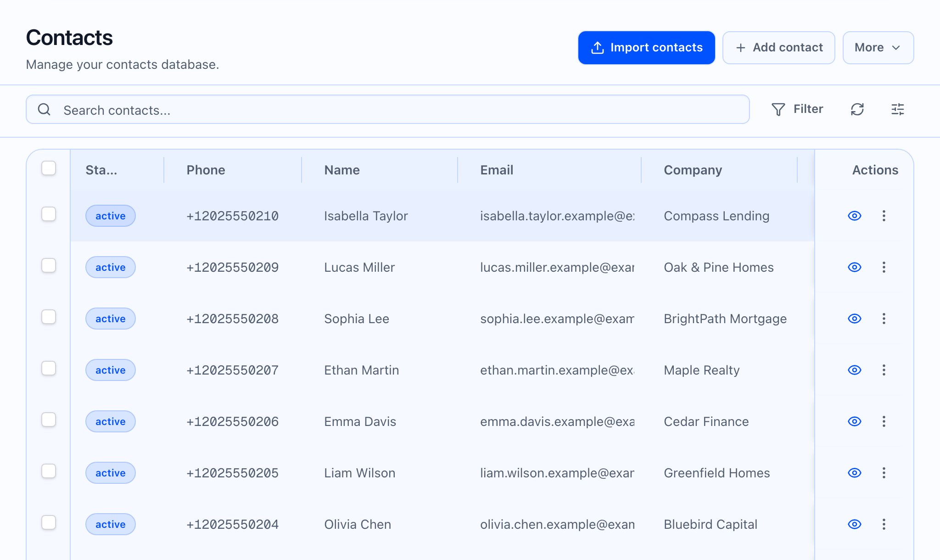Viewport: 940px width, 560px height.
Task: Open the three-dot menu for Isabella Taylor
Action: pyautogui.click(x=884, y=216)
